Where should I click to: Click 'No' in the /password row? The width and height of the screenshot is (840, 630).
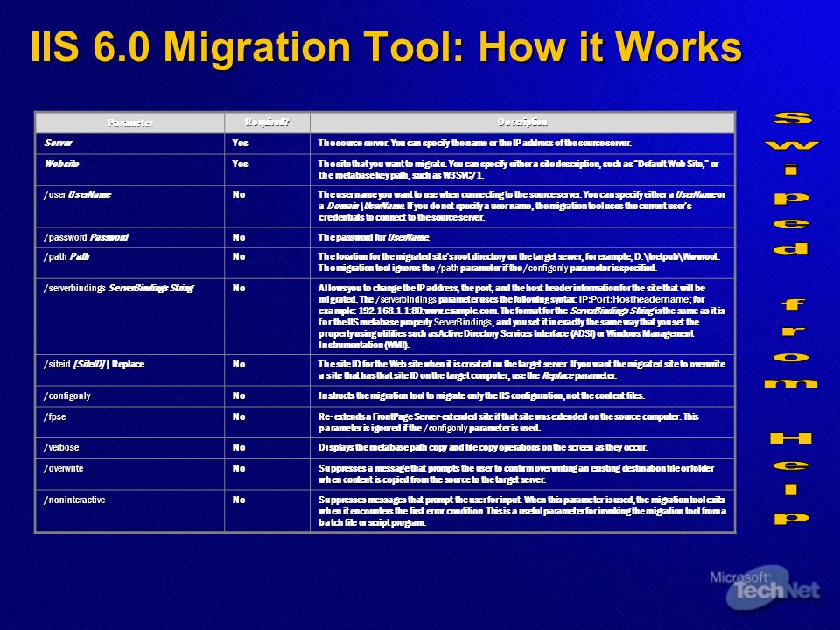(x=239, y=237)
